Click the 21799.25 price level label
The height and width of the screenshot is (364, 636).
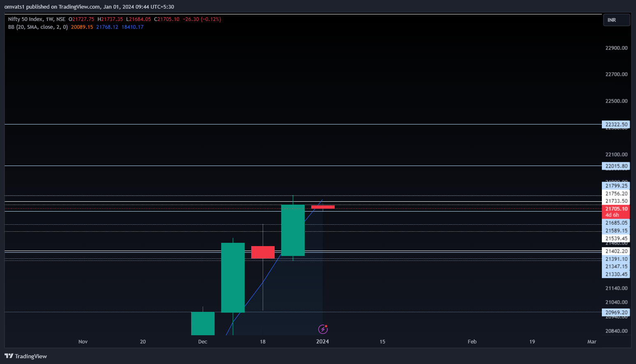point(616,186)
